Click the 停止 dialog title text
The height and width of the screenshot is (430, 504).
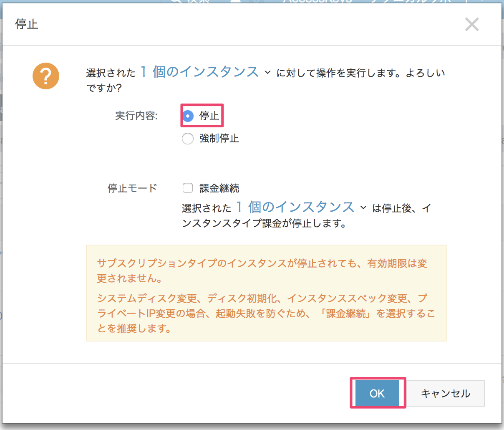27,24
